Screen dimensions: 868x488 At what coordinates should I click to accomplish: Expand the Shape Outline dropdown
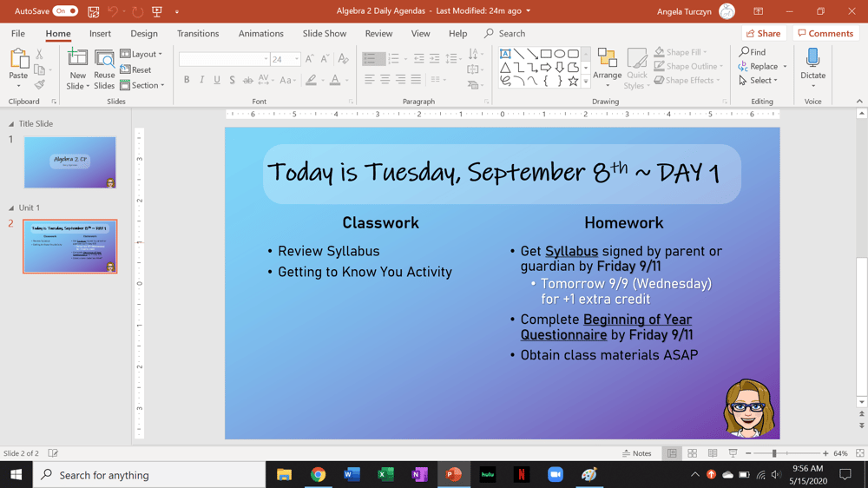coord(721,67)
